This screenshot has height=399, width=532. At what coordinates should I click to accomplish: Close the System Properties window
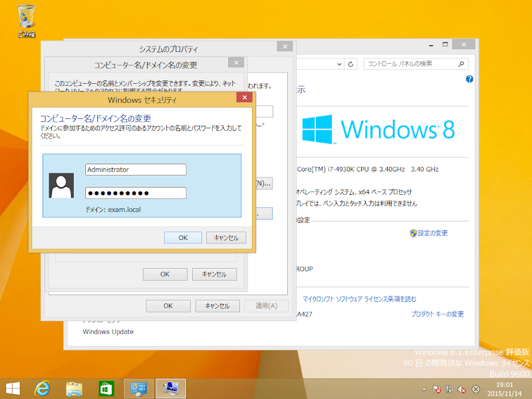pos(285,47)
